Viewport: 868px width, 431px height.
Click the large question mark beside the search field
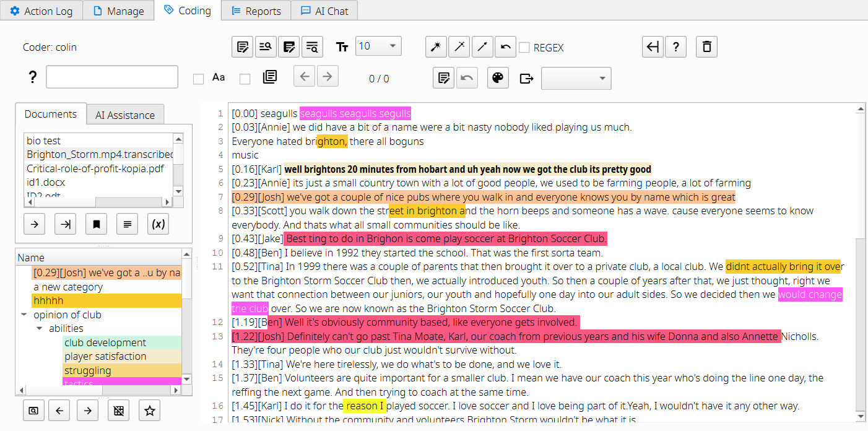(33, 77)
